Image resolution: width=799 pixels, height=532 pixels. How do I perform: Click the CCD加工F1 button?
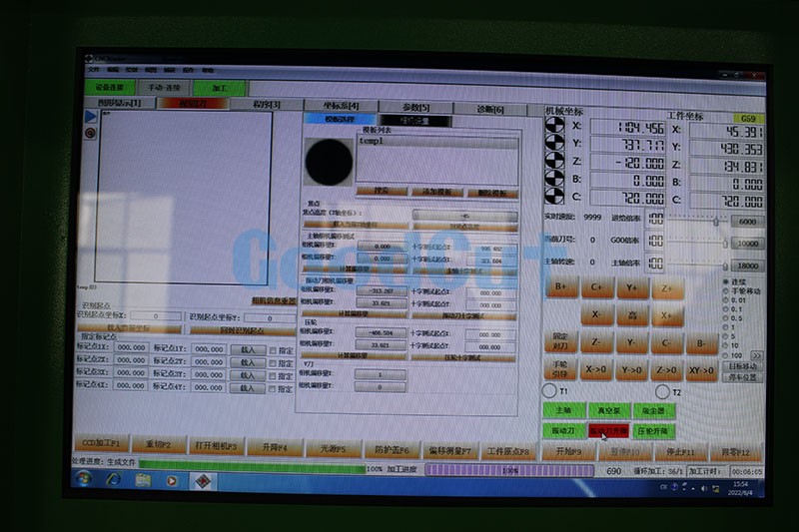point(101,443)
